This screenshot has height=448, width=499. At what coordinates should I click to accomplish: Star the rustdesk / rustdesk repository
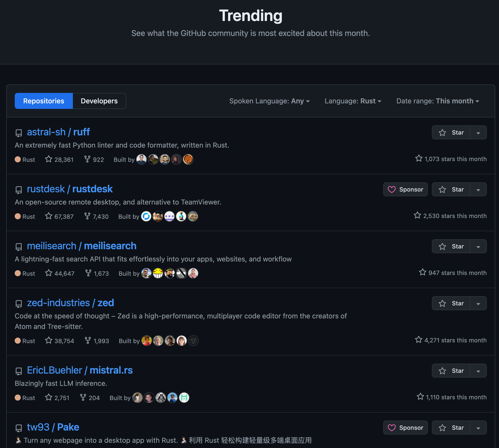point(451,189)
